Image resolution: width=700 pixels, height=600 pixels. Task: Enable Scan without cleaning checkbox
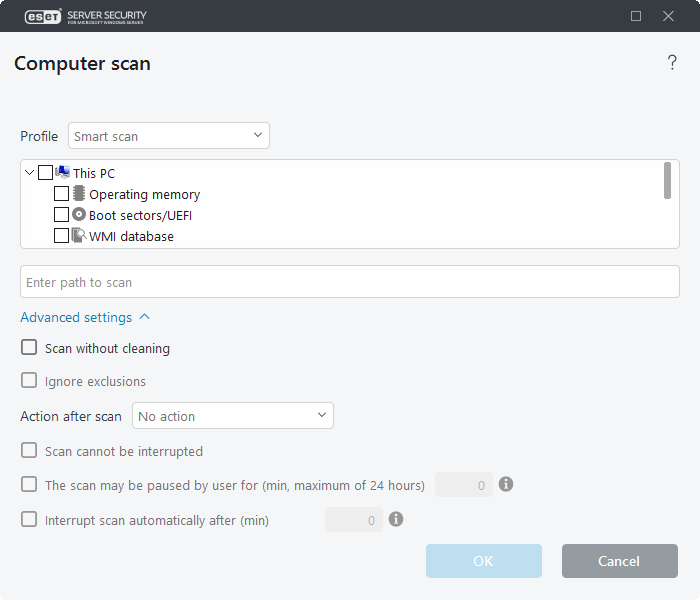pos(29,348)
